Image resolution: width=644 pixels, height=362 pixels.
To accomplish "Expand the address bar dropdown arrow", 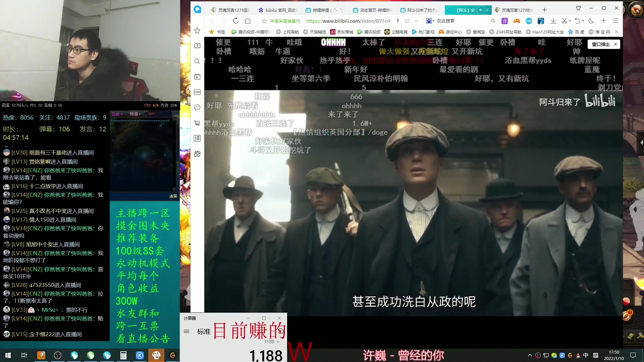I will tap(416, 21).
